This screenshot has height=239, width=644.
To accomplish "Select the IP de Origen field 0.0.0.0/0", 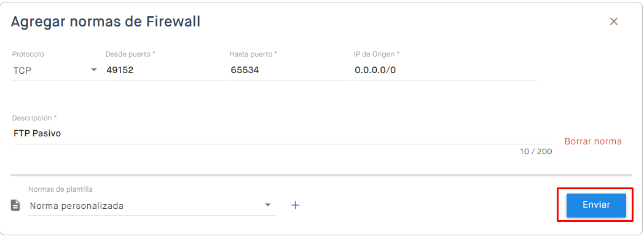I will click(446, 70).
